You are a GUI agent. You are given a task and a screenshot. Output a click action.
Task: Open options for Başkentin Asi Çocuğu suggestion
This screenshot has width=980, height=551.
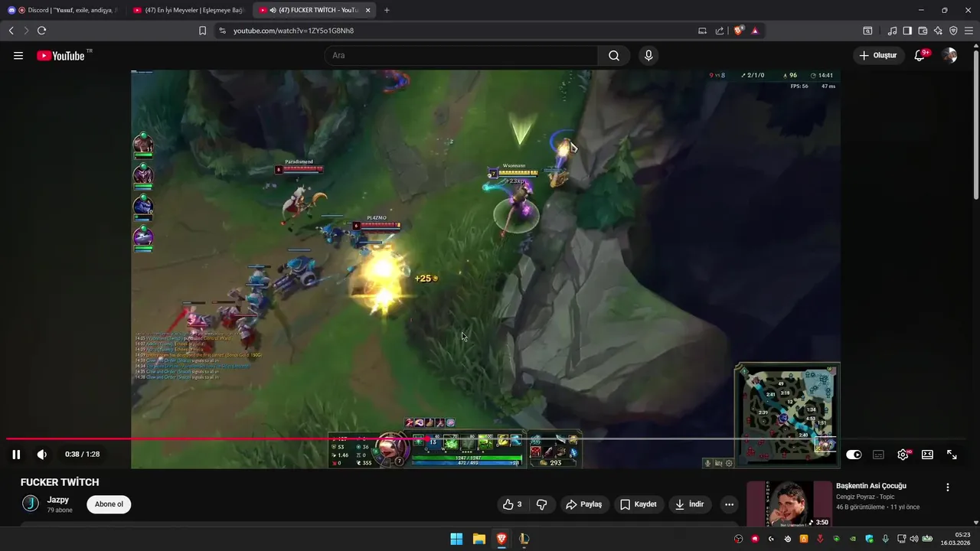948,487
